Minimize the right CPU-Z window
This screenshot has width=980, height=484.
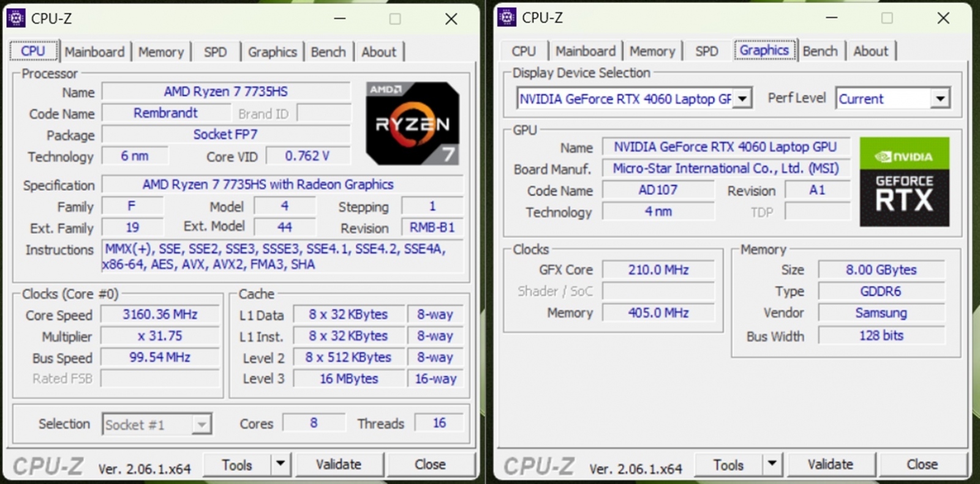(x=831, y=18)
